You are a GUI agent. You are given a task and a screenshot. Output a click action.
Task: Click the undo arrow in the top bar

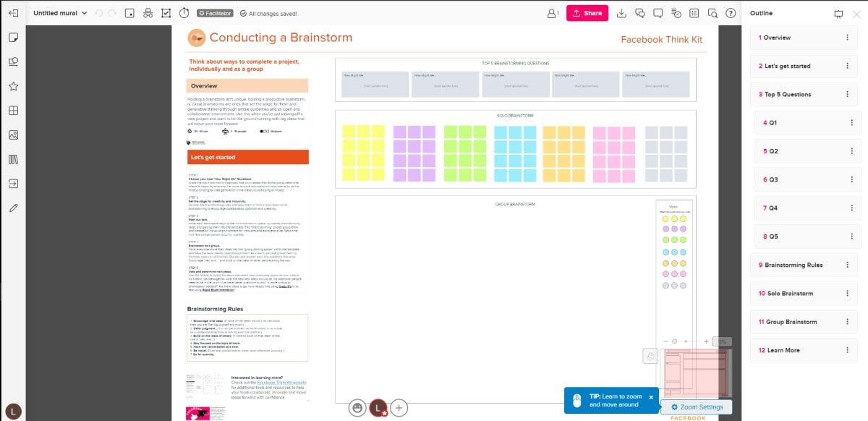99,13
